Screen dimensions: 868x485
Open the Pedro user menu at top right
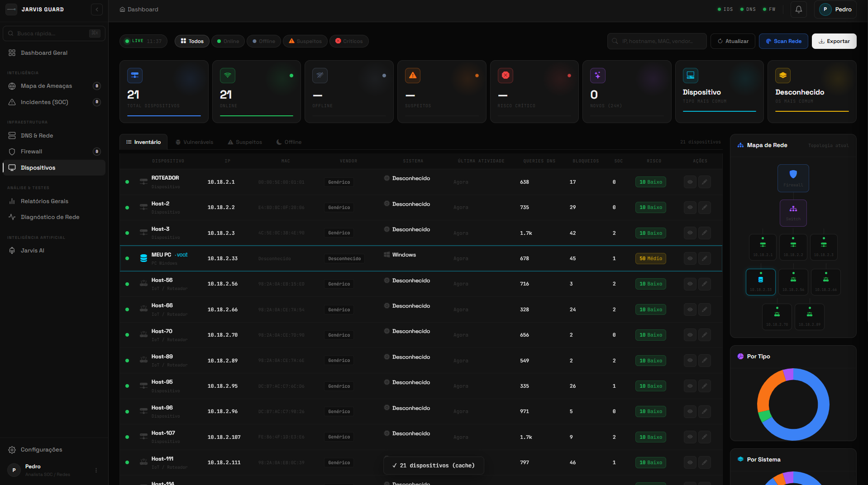pos(835,10)
